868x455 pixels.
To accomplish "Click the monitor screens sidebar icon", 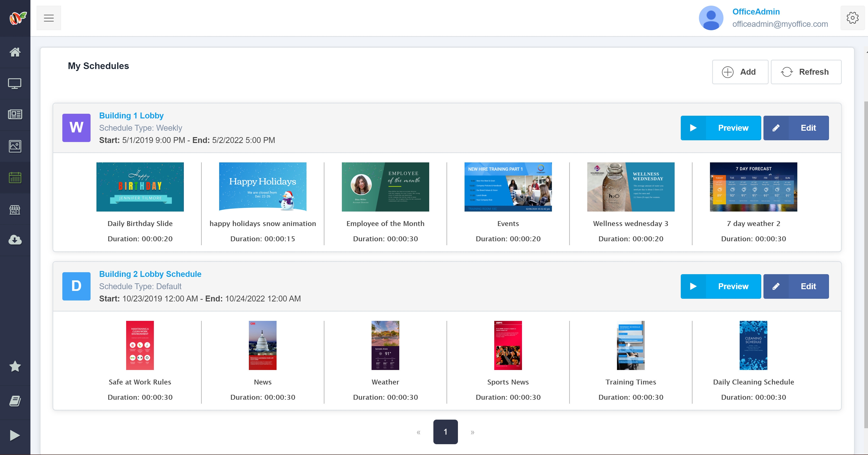I will (x=15, y=83).
